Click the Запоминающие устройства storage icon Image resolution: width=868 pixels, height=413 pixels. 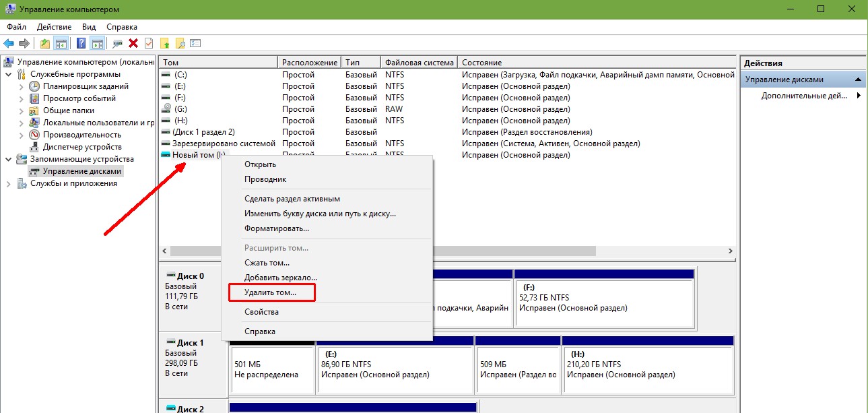22,159
